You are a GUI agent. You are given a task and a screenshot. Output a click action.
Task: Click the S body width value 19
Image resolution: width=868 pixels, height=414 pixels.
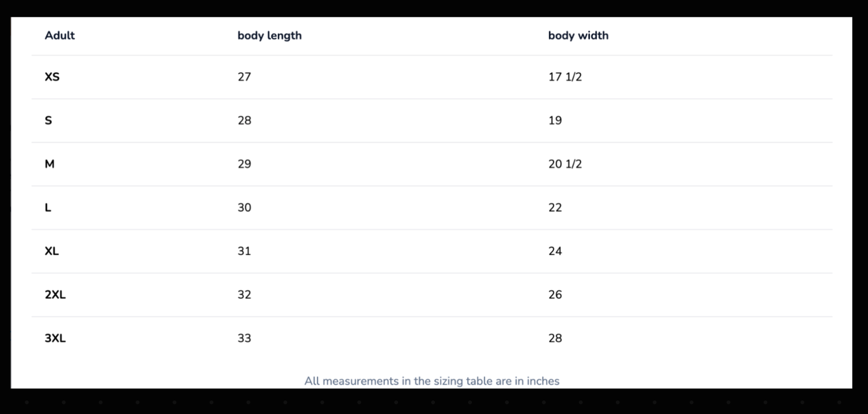coord(555,120)
